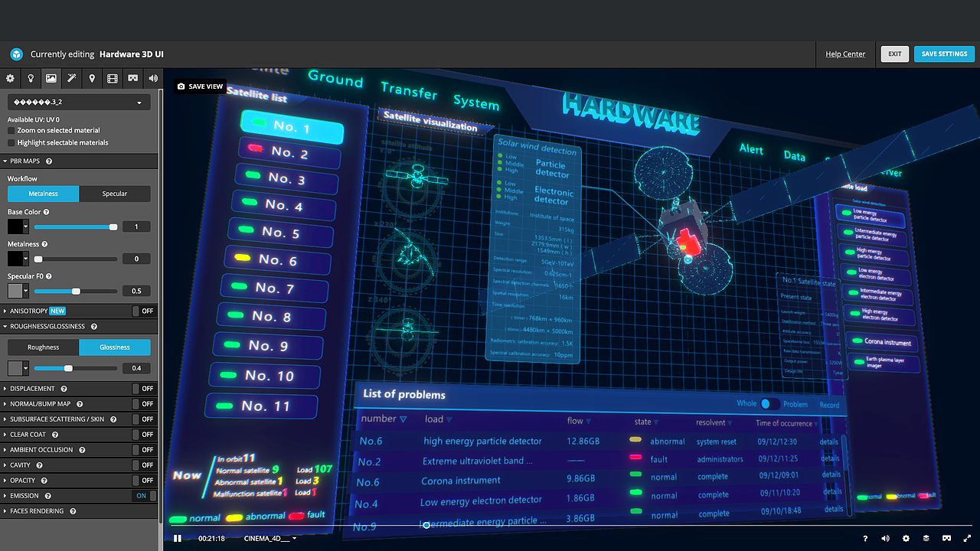Image resolution: width=980 pixels, height=551 pixels.
Task: Expand the Normal/Bump Map section
Action: coord(40,404)
